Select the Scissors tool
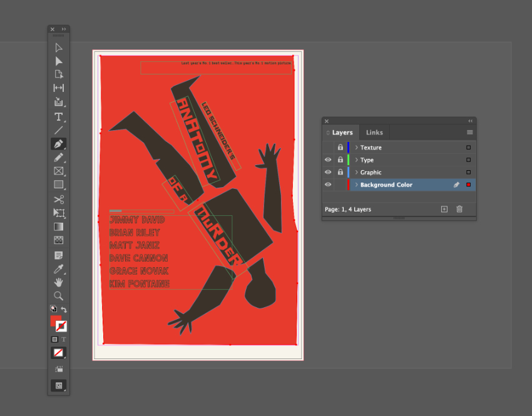Viewport: 532px width, 416px height. (58, 200)
